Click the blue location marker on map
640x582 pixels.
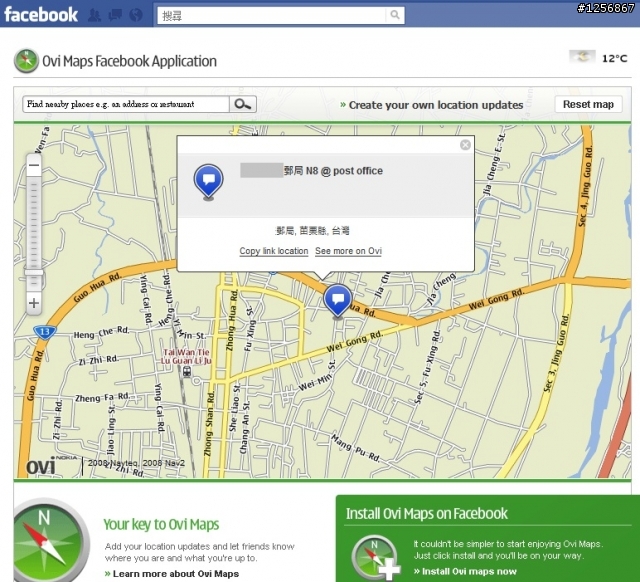338,301
